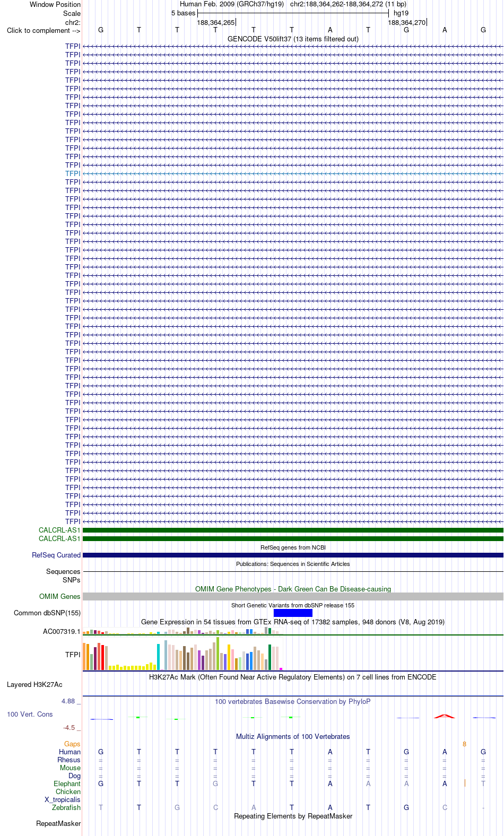The height and width of the screenshot is (836, 504).
Task: Open the H3K27Ac Mark track title
Action: 293,677
